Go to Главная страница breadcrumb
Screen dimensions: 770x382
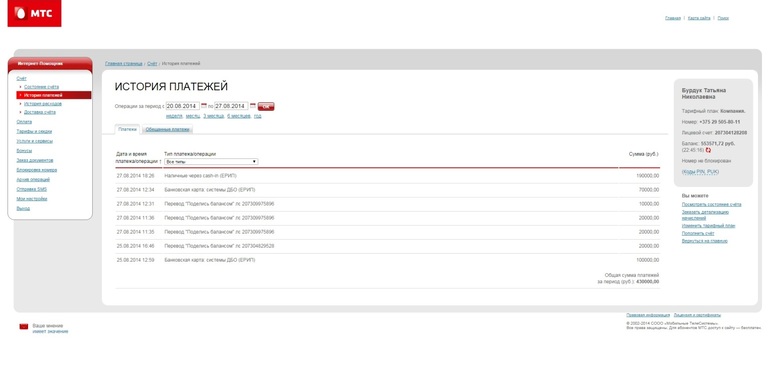[124, 64]
